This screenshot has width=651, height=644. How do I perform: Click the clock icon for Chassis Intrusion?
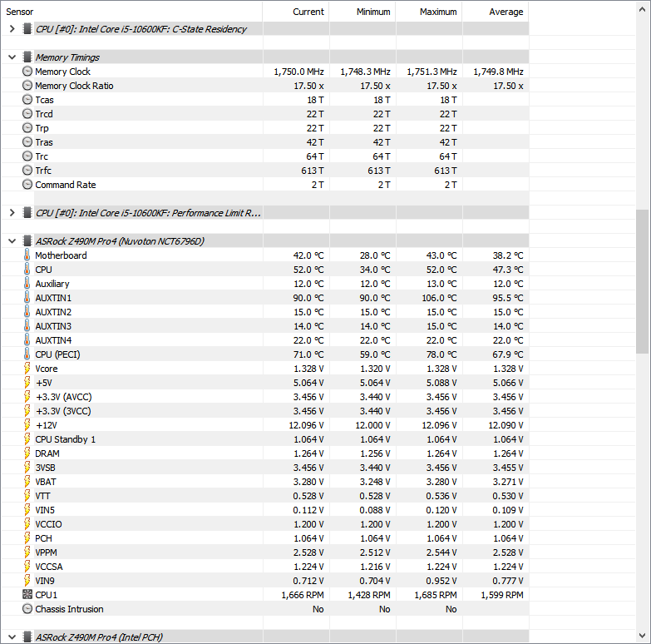tap(27, 609)
